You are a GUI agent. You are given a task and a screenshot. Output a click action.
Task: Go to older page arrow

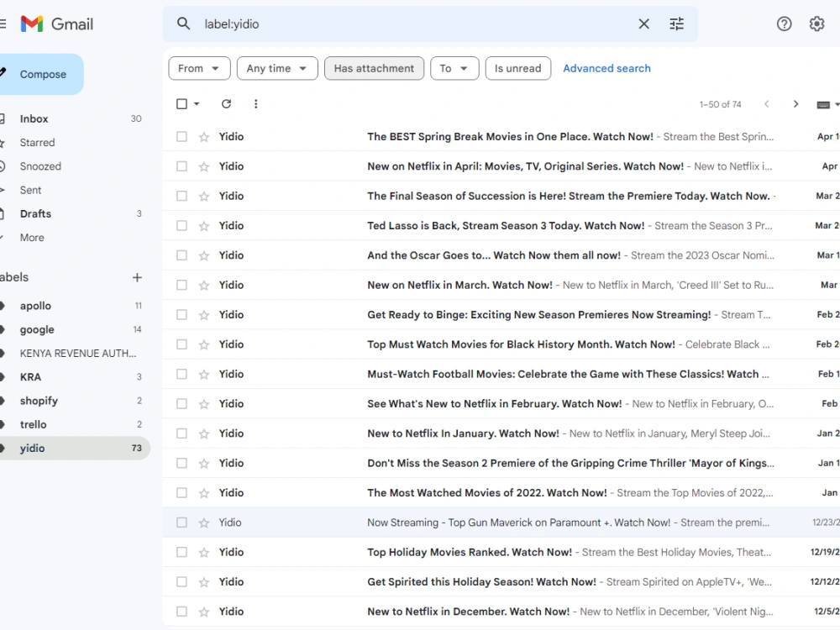pyautogui.click(x=796, y=104)
